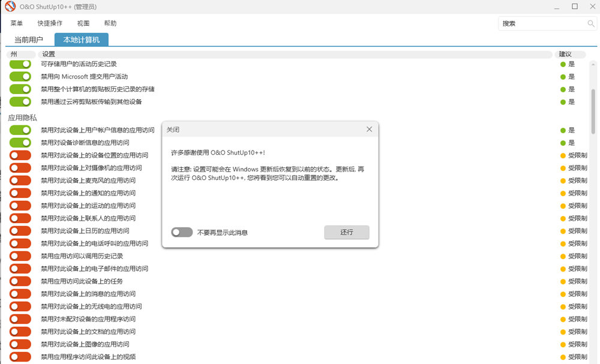This screenshot has width=600, height=364.
Task: Enable the 不要再显示此消息 toggle
Action: pyautogui.click(x=182, y=233)
